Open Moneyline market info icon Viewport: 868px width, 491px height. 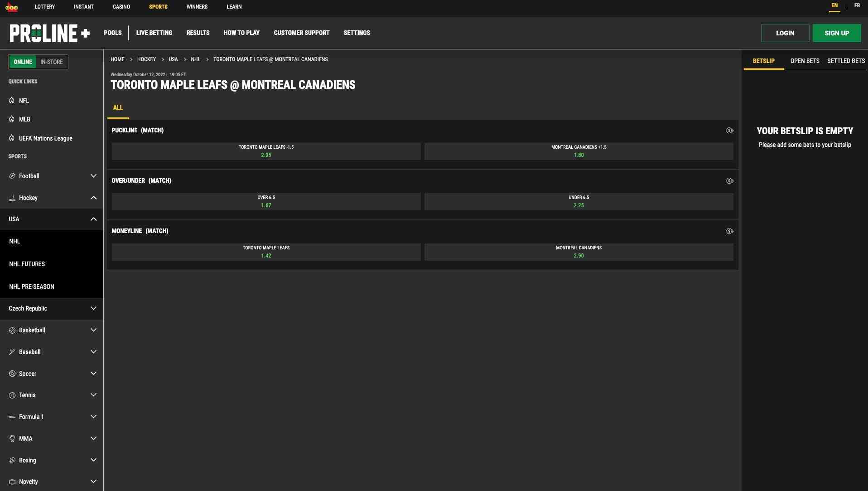(729, 231)
